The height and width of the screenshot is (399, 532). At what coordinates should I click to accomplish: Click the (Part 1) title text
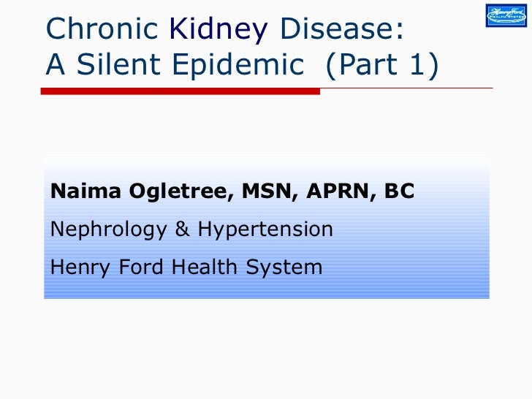coord(382,65)
